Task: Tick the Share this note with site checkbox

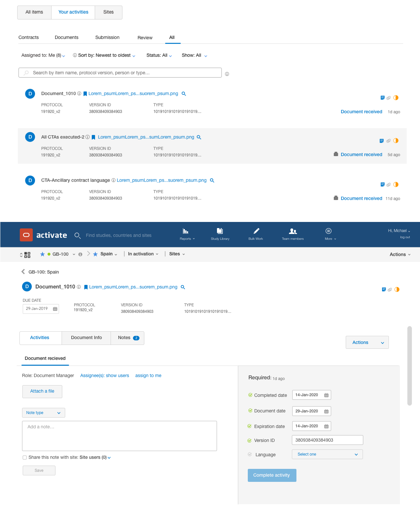Action: tap(25, 458)
